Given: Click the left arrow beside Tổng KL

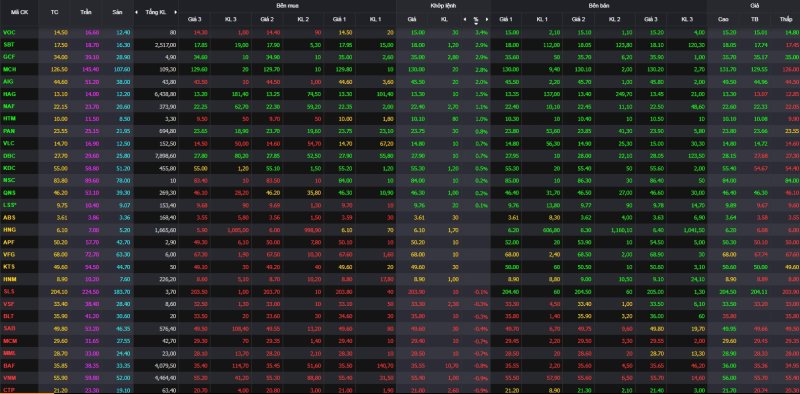Looking at the screenshot, I should click(136, 12).
